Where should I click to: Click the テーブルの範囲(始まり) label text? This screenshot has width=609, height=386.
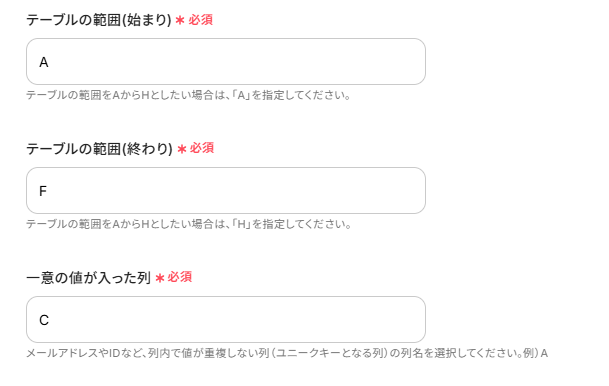(99, 20)
